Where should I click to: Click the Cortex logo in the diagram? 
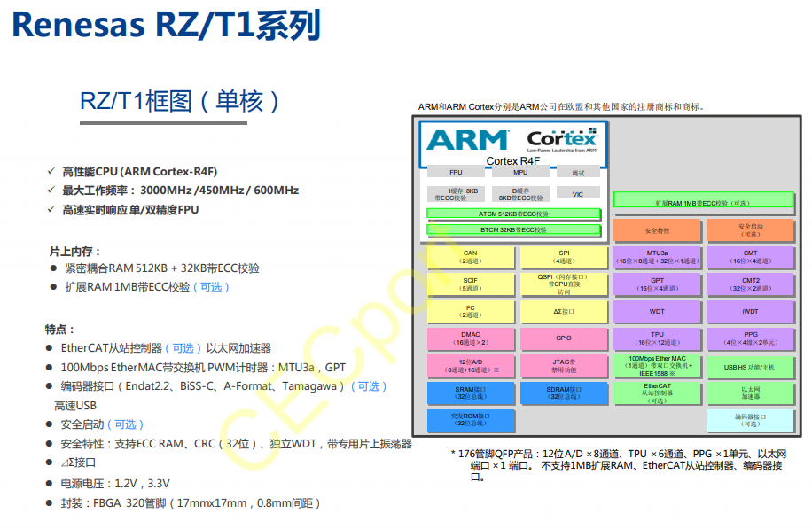click(562, 139)
